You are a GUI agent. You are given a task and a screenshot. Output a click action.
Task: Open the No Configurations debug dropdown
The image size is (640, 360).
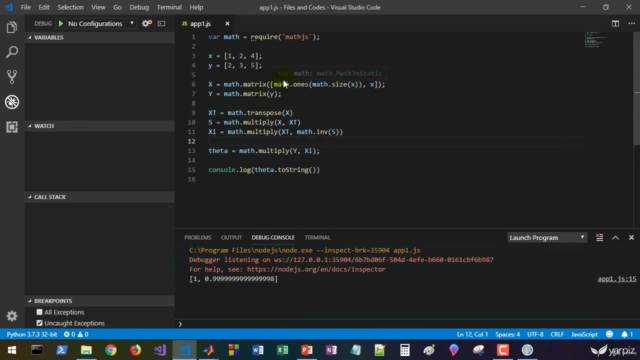pyautogui.click(x=101, y=24)
